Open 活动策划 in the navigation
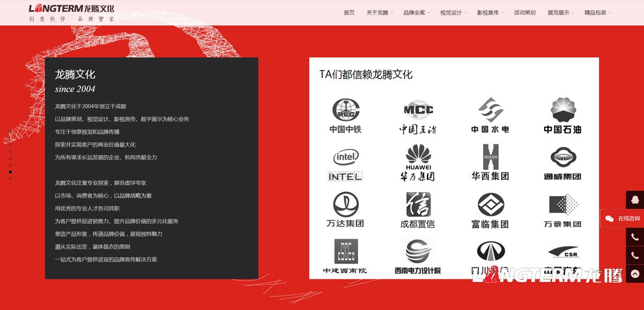 (x=524, y=12)
